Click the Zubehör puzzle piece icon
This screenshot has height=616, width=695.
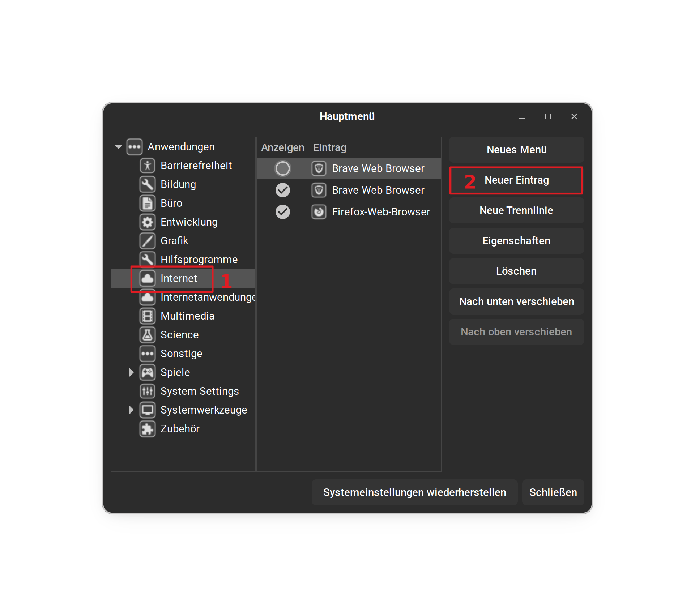tap(147, 429)
